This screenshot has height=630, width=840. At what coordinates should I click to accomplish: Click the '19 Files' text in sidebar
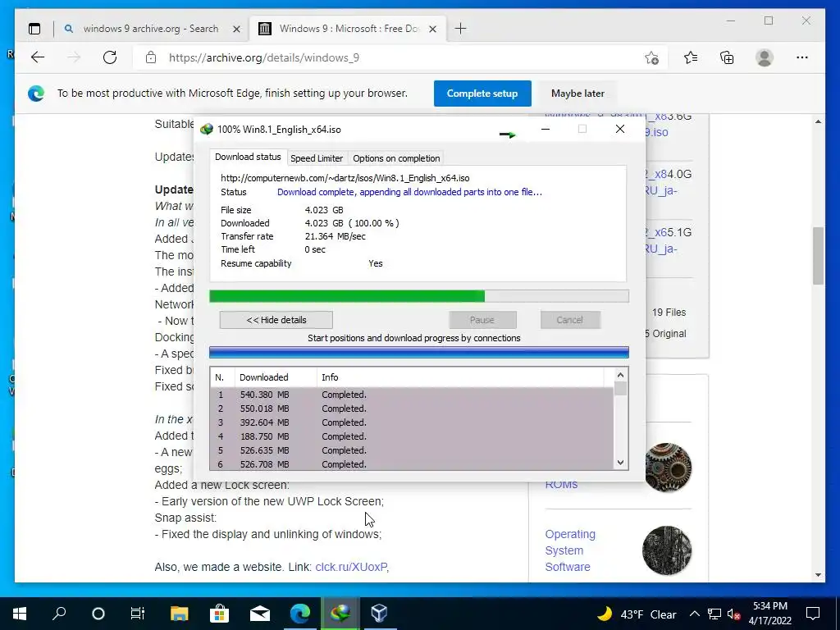pyautogui.click(x=669, y=313)
